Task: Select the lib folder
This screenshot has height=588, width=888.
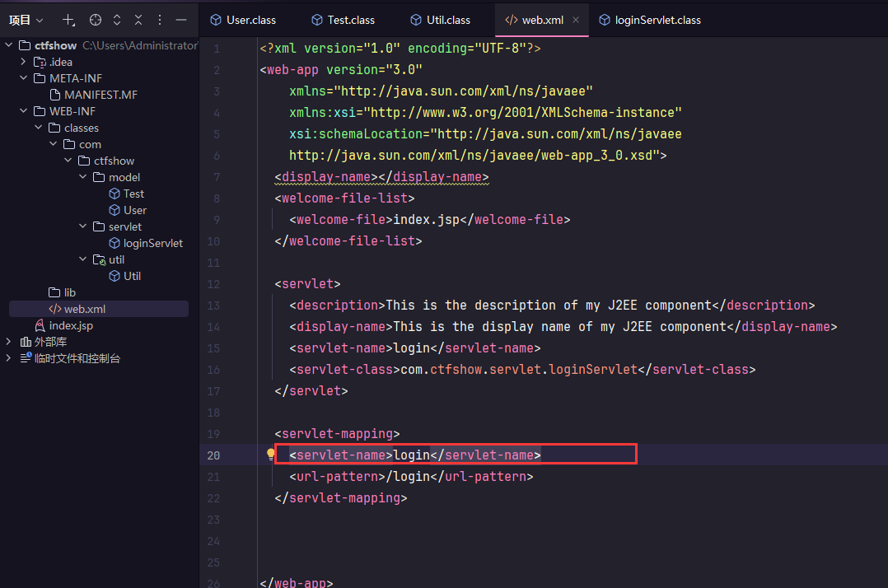Action: (70, 292)
